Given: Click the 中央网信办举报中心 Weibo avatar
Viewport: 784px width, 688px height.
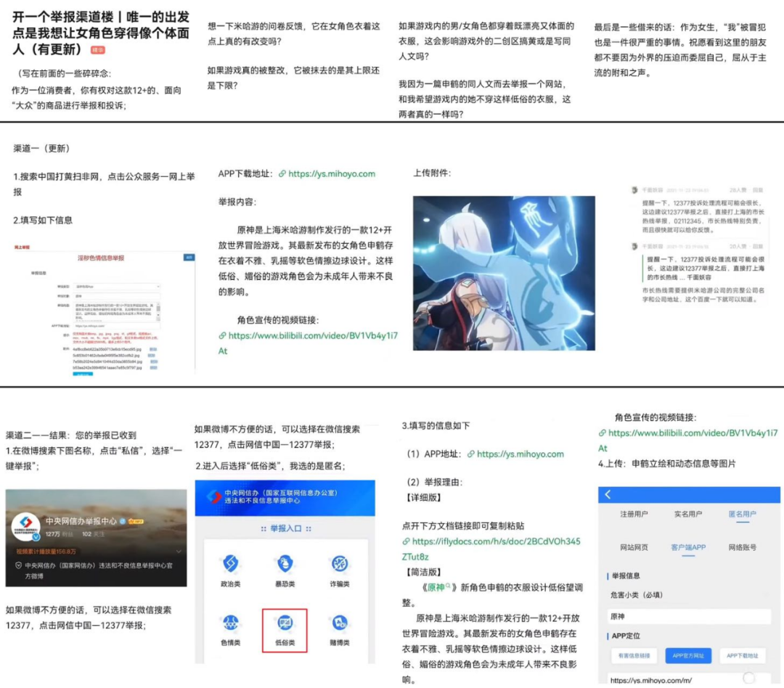Looking at the screenshot, I should 25,527.
